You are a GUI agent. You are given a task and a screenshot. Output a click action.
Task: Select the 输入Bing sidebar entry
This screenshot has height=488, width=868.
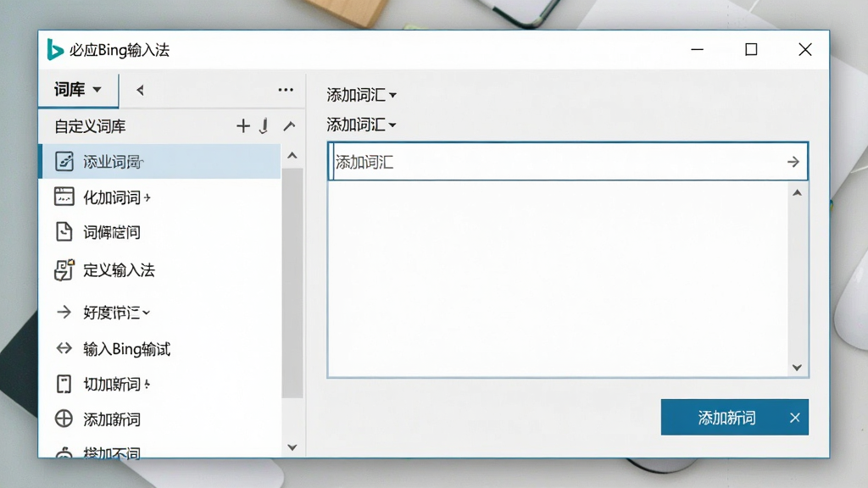pos(126,348)
